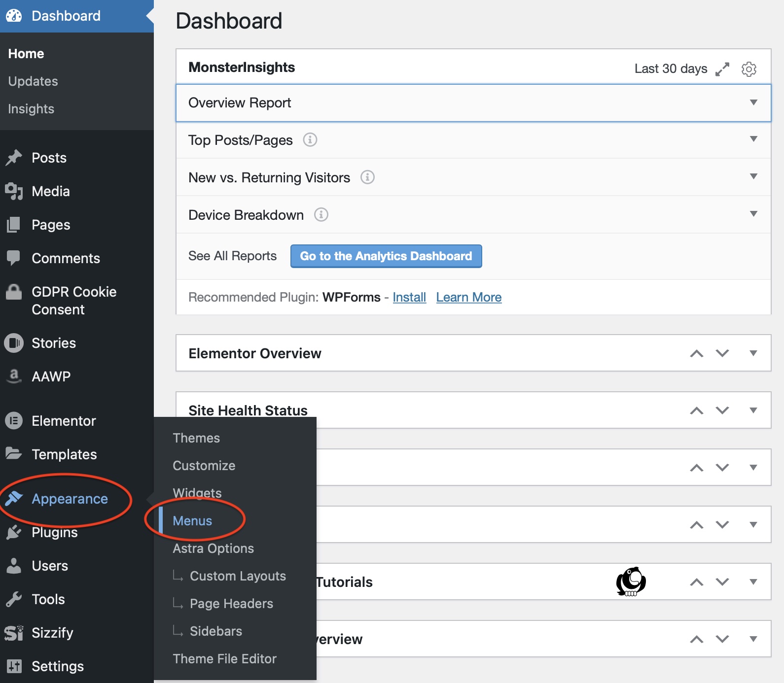The height and width of the screenshot is (683, 784).
Task: Show info tooltip for Device Breakdown
Action: [321, 215]
